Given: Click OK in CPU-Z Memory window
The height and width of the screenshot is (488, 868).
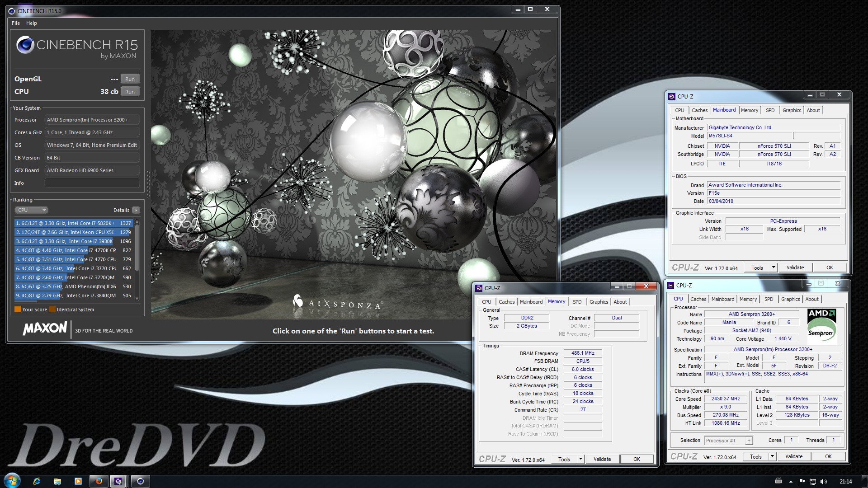Looking at the screenshot, I should [637, 459].
